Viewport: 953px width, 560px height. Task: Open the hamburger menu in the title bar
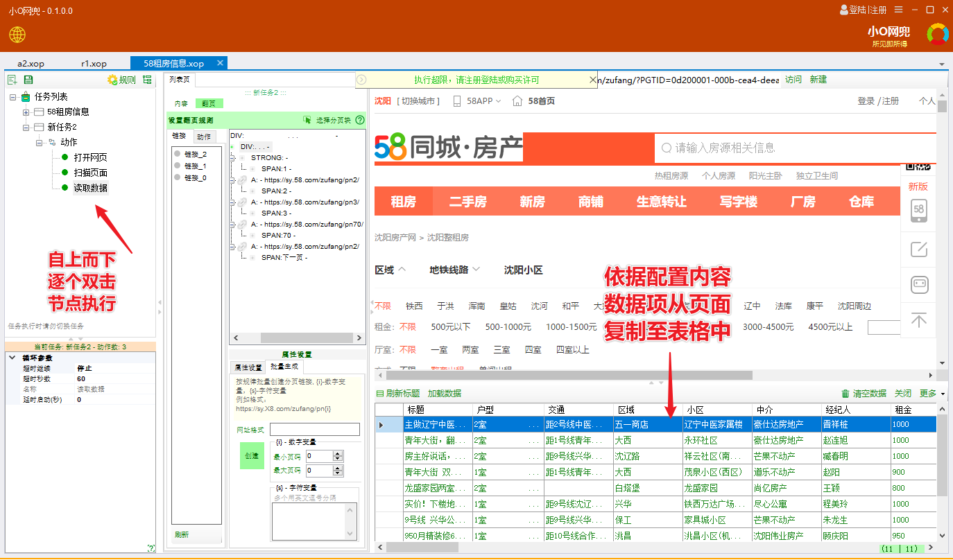tap(898, 10)
